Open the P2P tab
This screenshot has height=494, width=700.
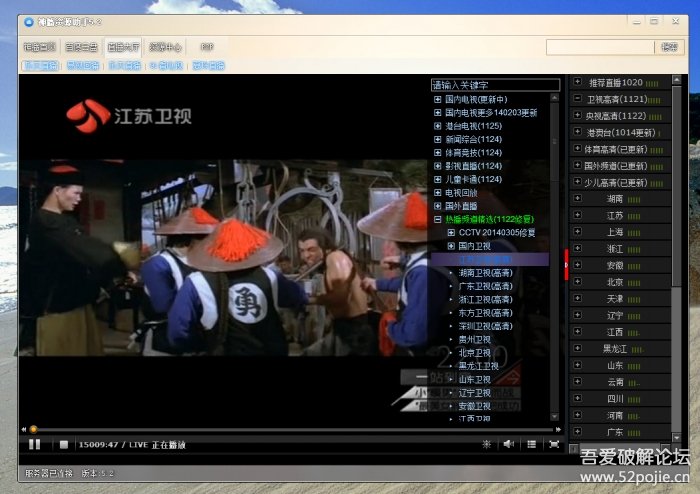207,46
